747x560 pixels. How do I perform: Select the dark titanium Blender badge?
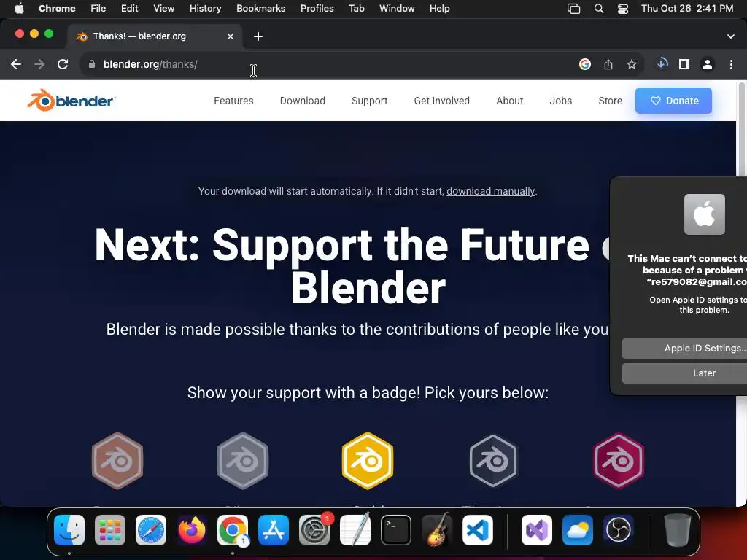(493, 461)
